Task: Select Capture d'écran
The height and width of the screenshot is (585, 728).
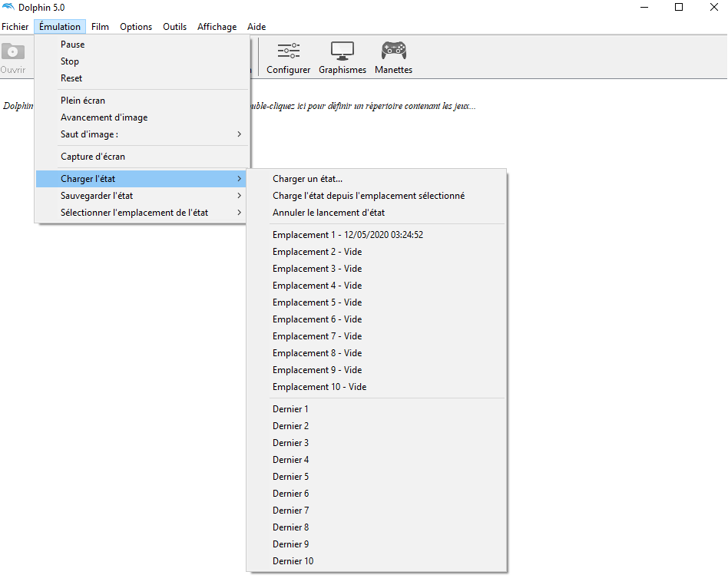Action: (x=141, y=157)
